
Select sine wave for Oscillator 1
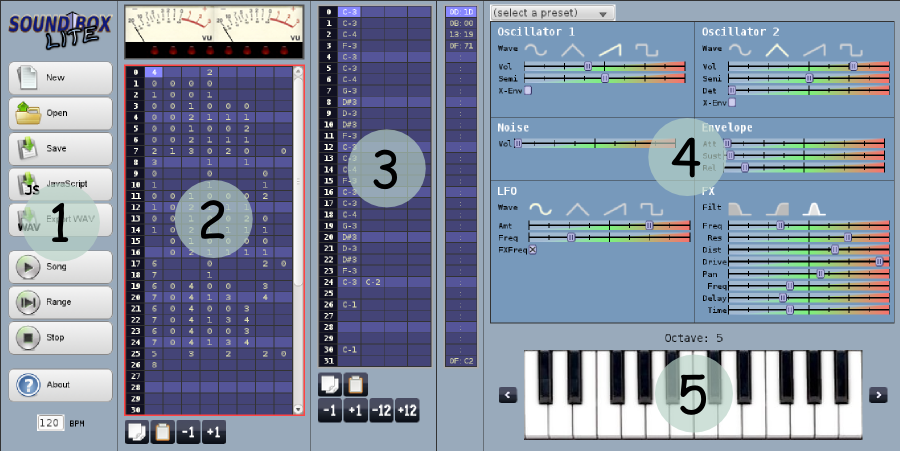click(x=536, y=50)
